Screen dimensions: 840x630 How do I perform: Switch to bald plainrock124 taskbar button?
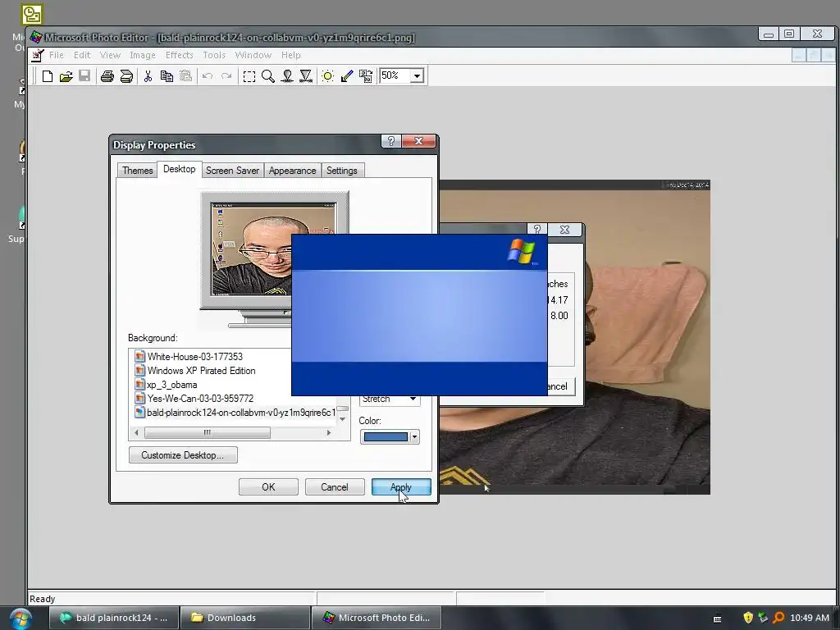pos(115,618)
